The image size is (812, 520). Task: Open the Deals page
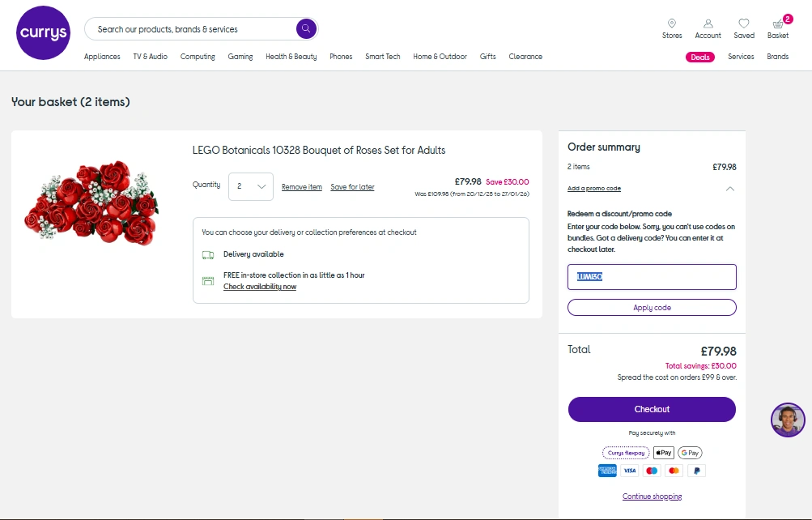(x=700, y=57)
